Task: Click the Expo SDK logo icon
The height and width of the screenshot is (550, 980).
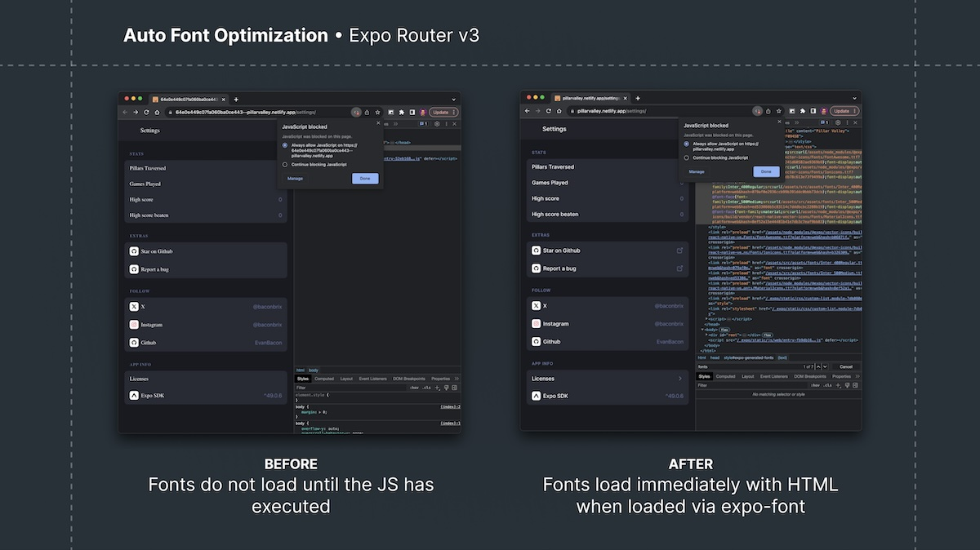Action: pos(133,396)
